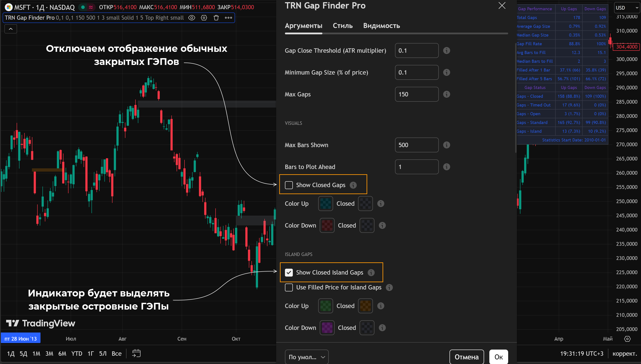Enable Use Filled Price for Island Gaps
Screen dimensions: 641x364
tap(289, 287)
